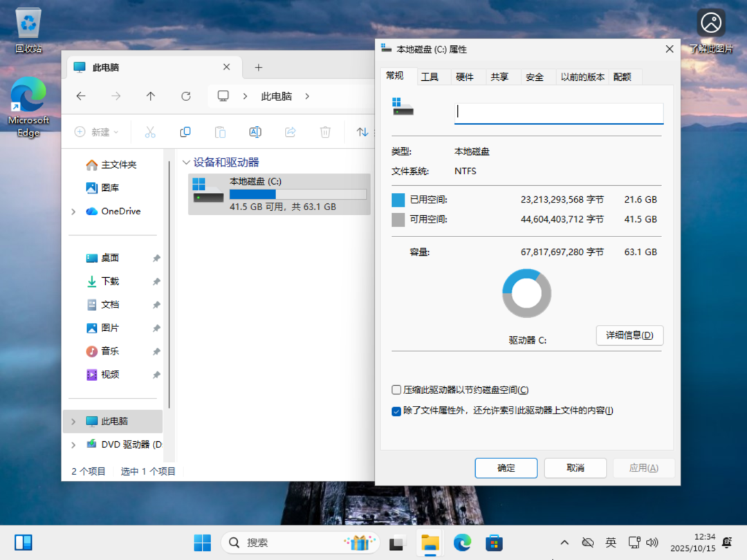Image resolution: width=747 pixels, height=560 pixels.
Task: Click the Share icon in the toolbar
Action: [290, 131]
